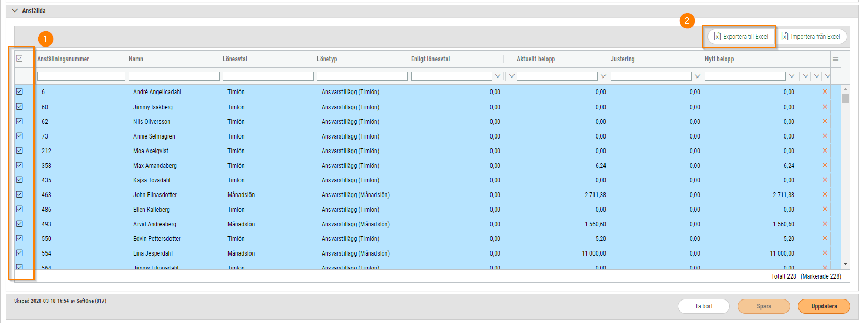Image resolution: width=868 pixels, height=323 pixels.
Task: Remove Edvin Pettersdotter via X icon
Action: [x=825, y=238]
